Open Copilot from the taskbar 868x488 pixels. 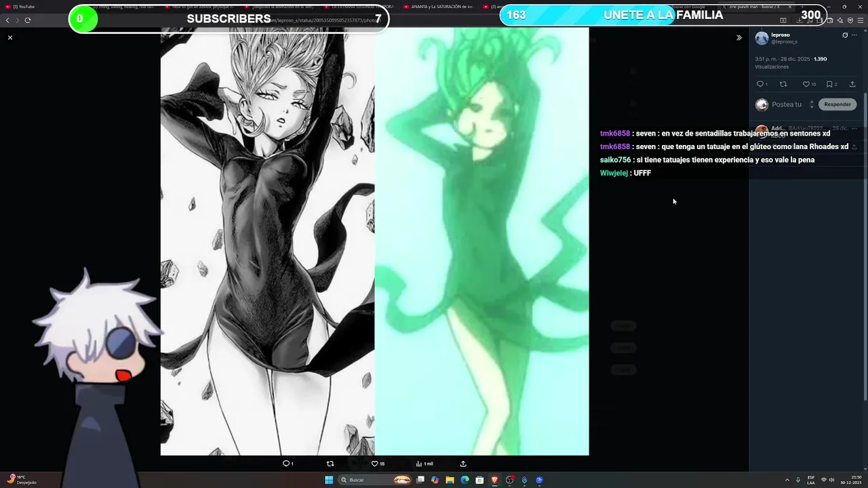click(x=435, y=480)
